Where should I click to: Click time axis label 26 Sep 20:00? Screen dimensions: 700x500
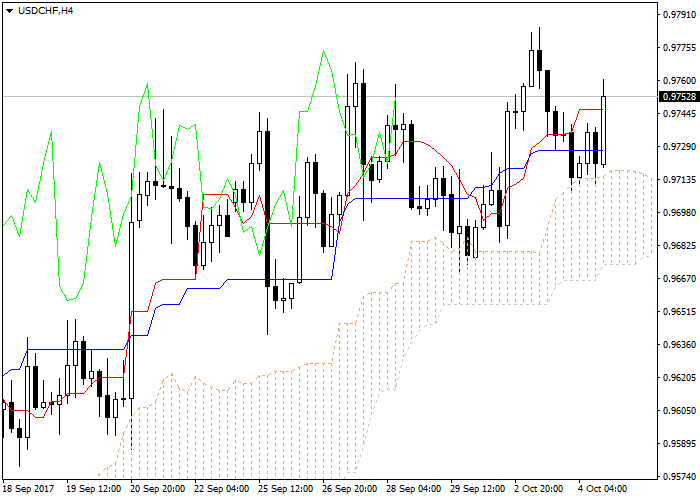350,489
